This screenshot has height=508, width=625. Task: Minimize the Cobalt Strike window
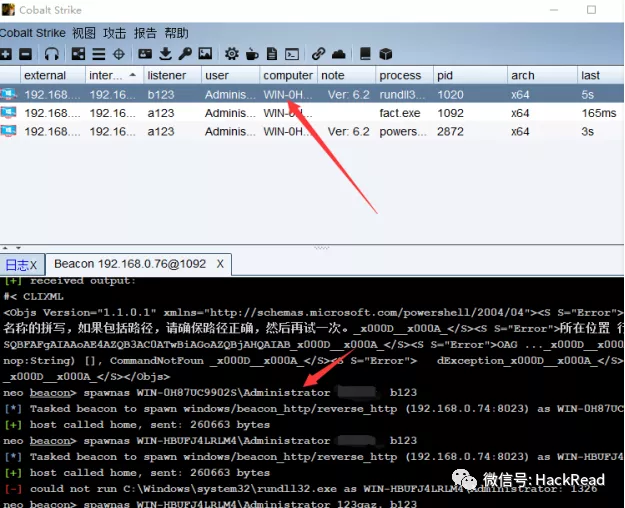coord(554,10)
